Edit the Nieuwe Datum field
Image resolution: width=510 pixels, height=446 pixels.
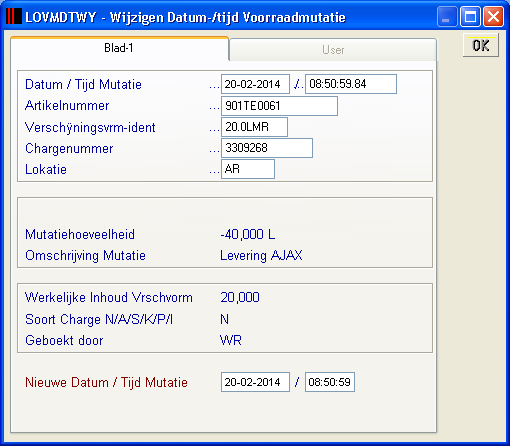(255, 382)
